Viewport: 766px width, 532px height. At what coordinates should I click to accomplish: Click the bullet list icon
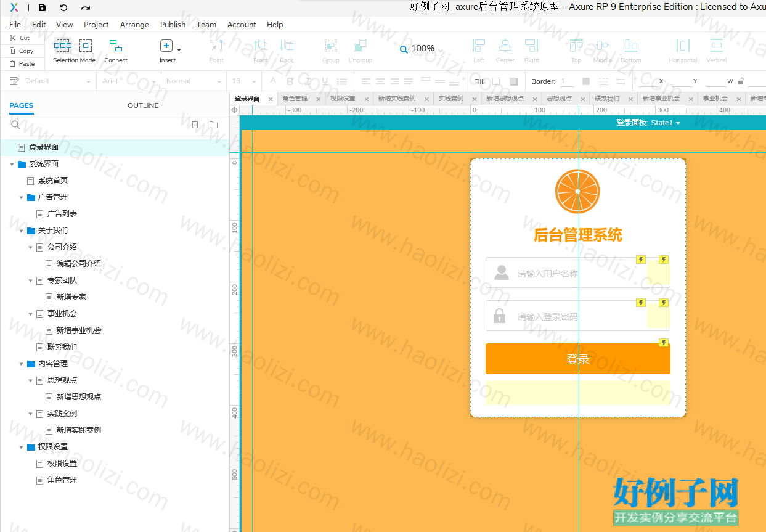coord(342,81)
